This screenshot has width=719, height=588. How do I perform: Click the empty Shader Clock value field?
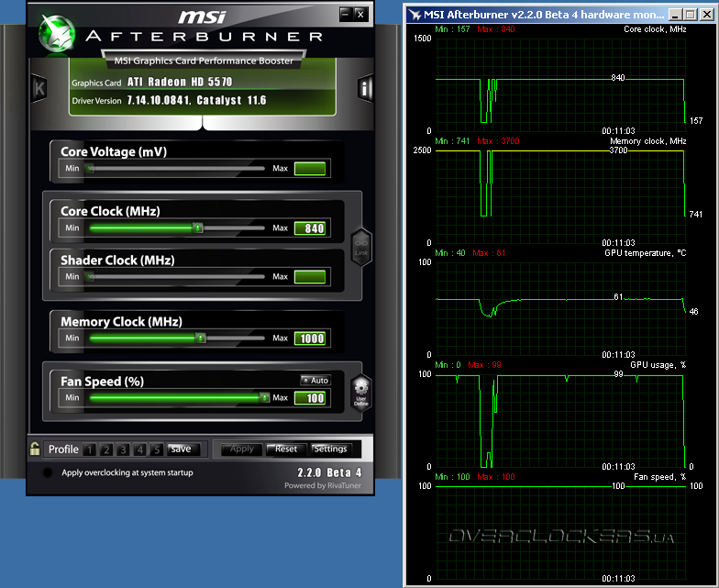coord(310,277)
